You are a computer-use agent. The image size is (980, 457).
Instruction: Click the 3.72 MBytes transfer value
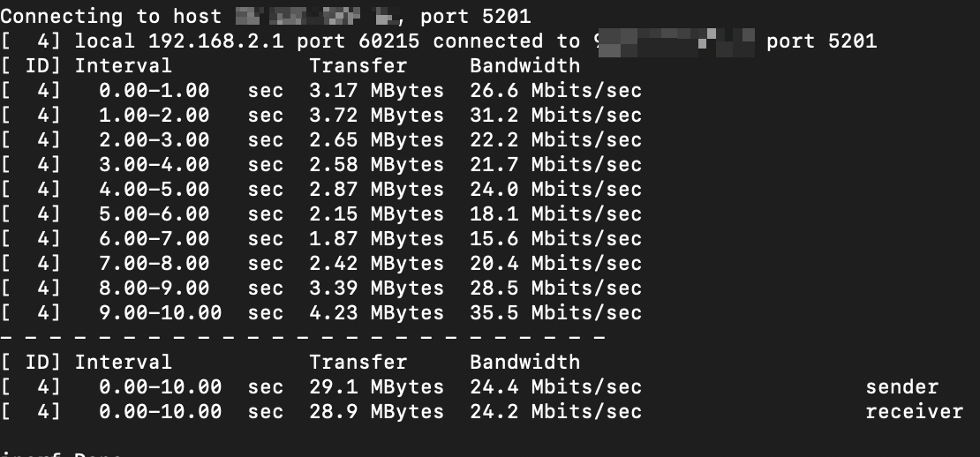tap(376, 116)
